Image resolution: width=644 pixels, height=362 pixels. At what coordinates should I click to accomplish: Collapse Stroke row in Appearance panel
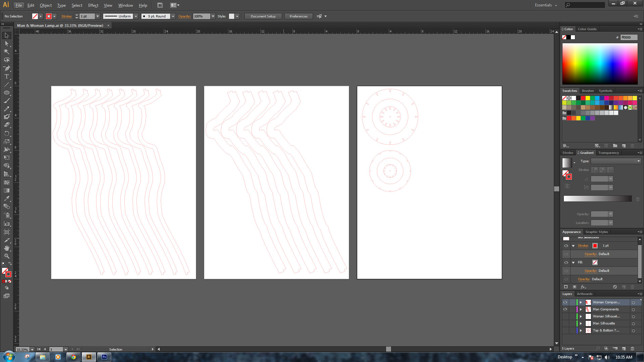coord(573,246)
